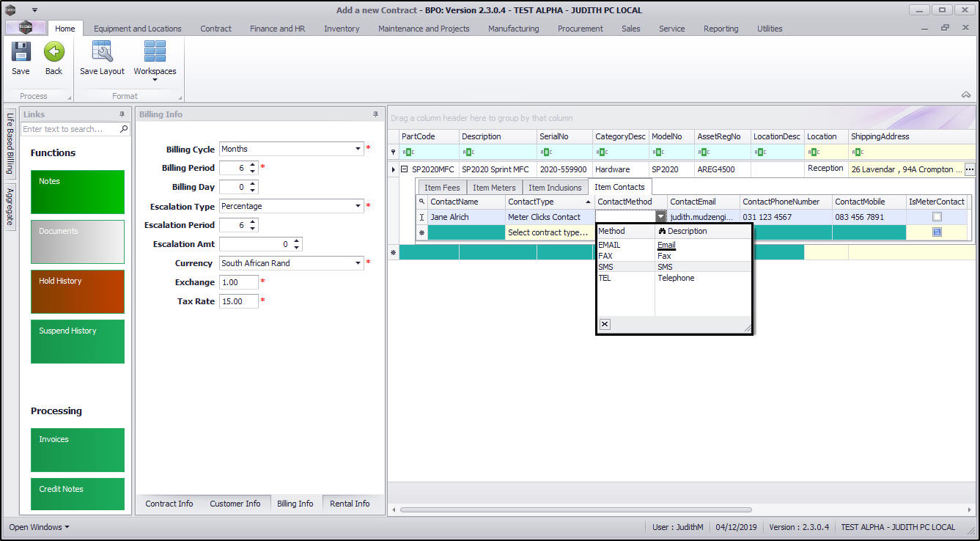Viewport: 980px width, 541px height.
Task: Click the ellipsis button beside Shipping Address
Action: click(x=970, y=169)
